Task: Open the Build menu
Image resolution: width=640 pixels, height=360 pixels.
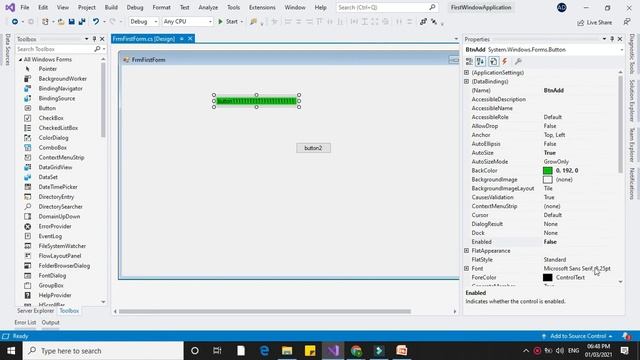Action: 111,7
